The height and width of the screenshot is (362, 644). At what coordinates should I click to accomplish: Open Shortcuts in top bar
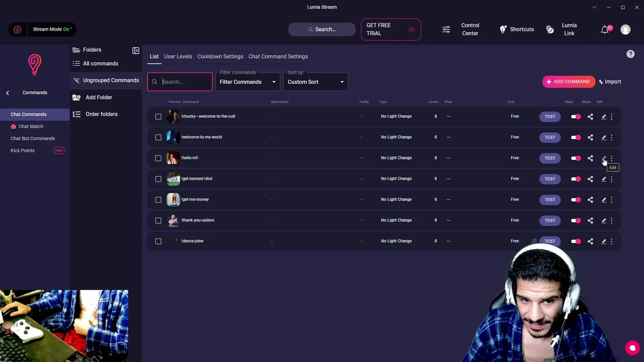(x=517, y=29)
